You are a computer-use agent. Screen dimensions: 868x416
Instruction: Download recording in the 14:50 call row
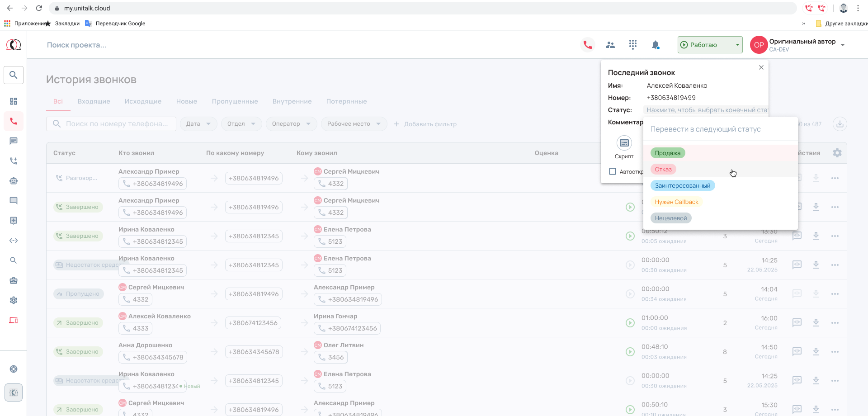click(x=816, y=351)
